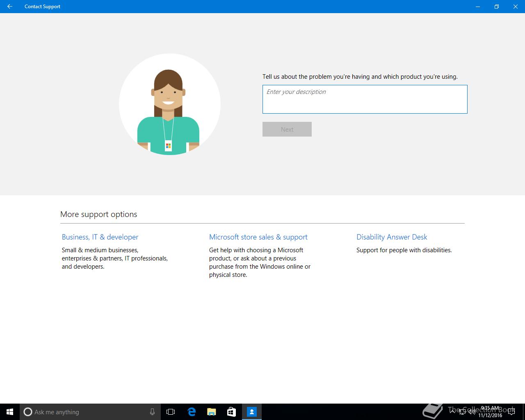The width and height of the screenshot is (525, 420).
Task: Launch Microsoft Edge from the taskbar
Action: coord(191,412)
